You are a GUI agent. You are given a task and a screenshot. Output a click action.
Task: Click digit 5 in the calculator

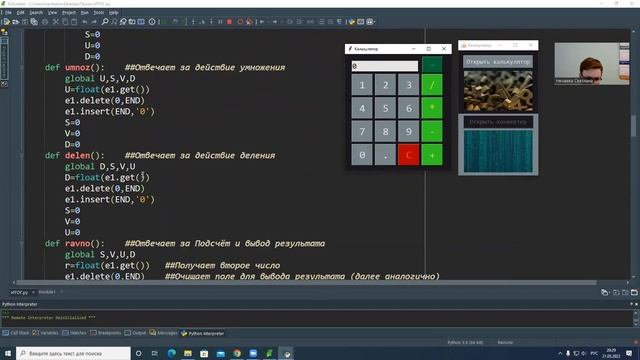(x=385, y=108)
